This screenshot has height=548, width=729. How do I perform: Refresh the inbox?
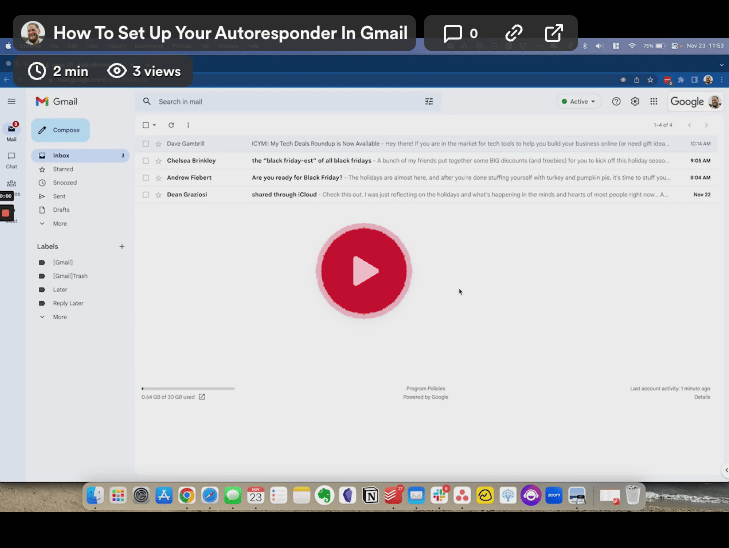pyautogui.click(x=171, y=125)
